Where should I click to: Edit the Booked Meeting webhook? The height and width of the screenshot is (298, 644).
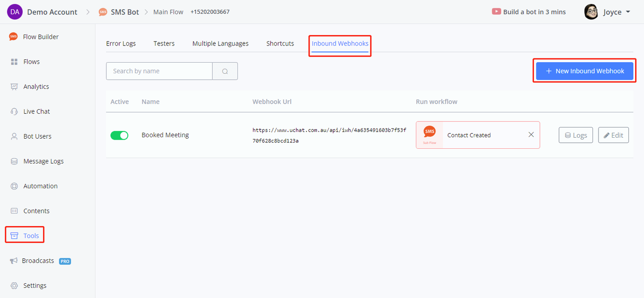pyautogui.click(x=613, y=135)
